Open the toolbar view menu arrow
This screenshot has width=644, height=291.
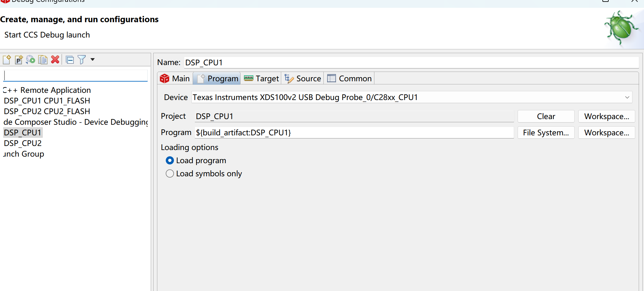92,59
